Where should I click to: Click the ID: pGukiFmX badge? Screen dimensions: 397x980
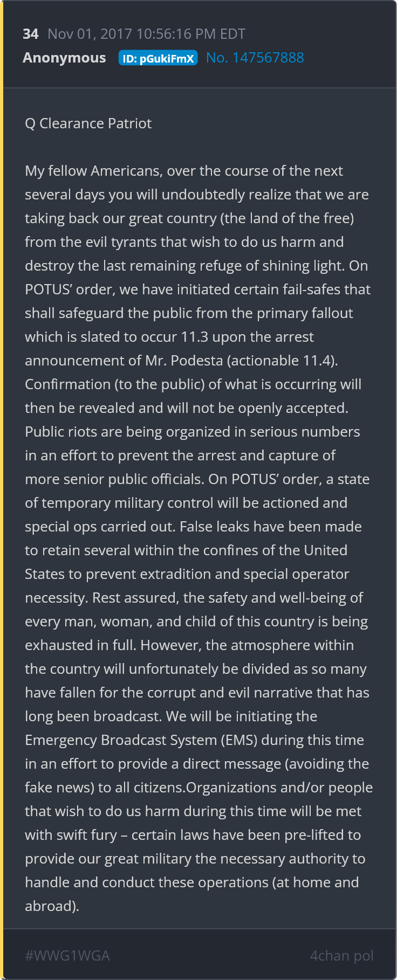(x=158, y=58)
